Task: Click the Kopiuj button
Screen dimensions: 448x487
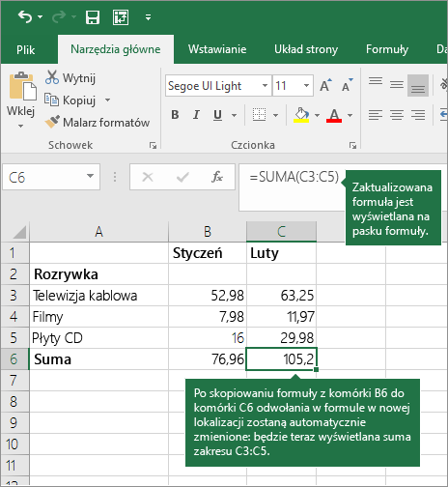Action: (70, 100)
